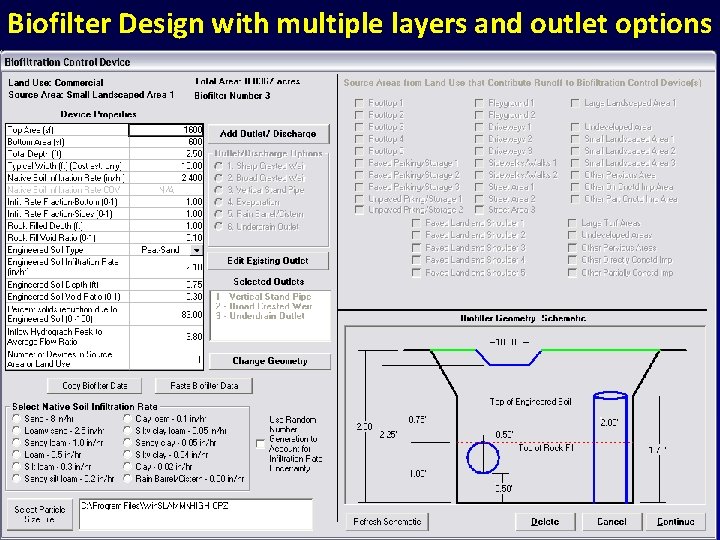Select '1 - Vertical Stand Pipe' in Selected Outlets
The image size is (720, 540).
tap(263, 297)
